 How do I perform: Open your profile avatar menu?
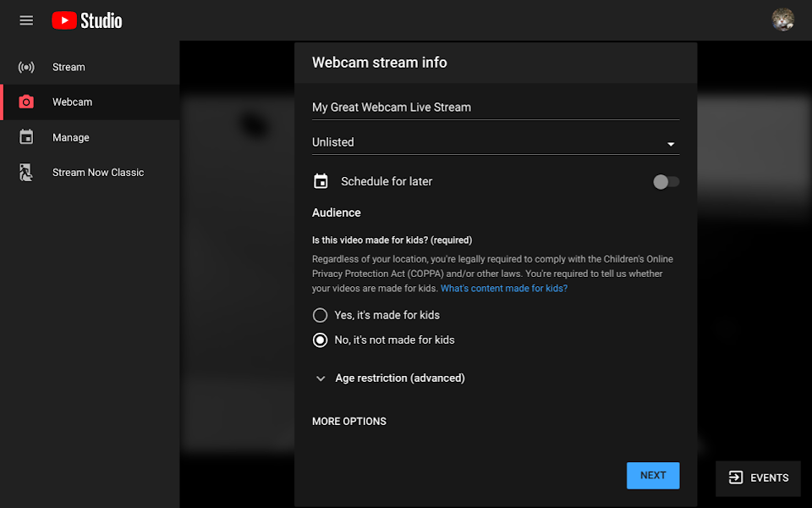pyautogui.click(x=783, y=19)
